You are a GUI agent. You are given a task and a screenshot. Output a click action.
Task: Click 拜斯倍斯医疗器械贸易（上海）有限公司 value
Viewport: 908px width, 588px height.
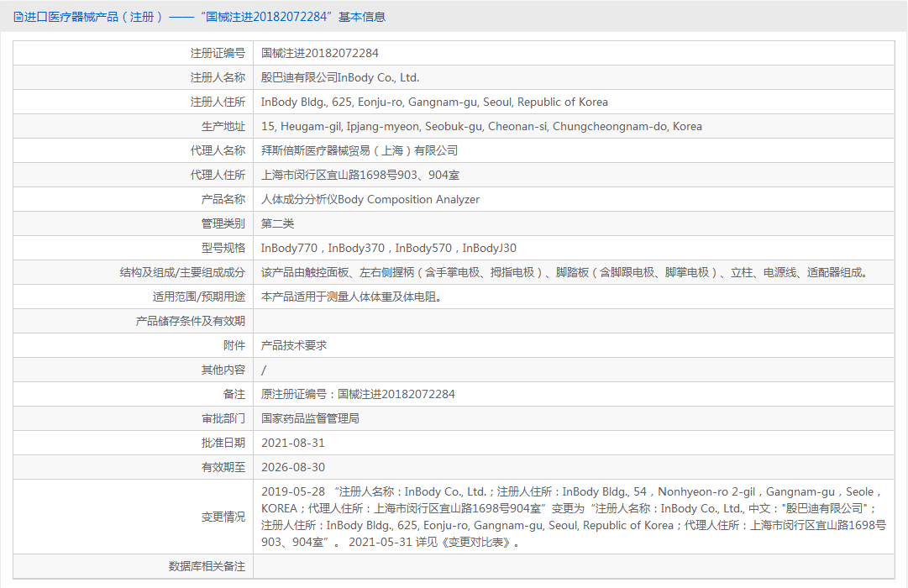[359, 150]
